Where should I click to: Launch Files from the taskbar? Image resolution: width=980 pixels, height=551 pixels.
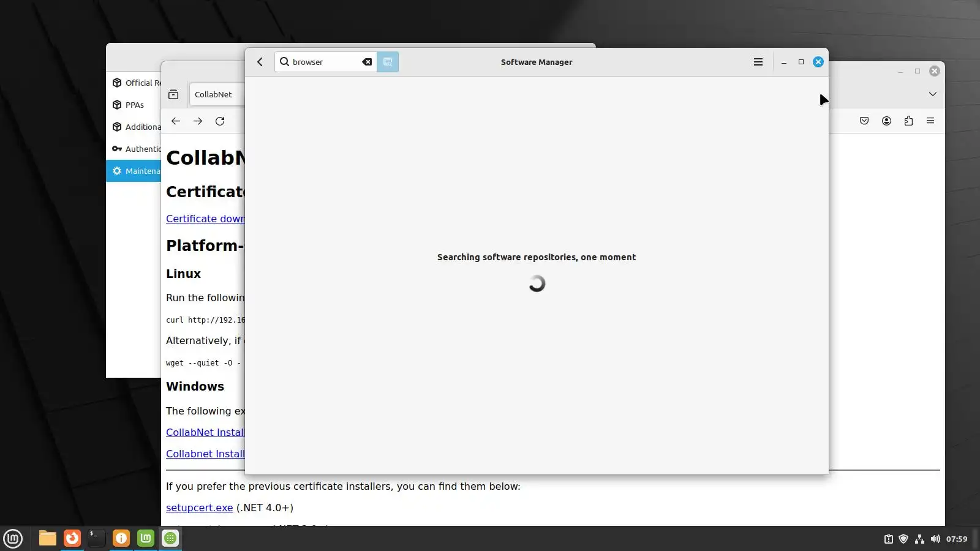point(48,538)
